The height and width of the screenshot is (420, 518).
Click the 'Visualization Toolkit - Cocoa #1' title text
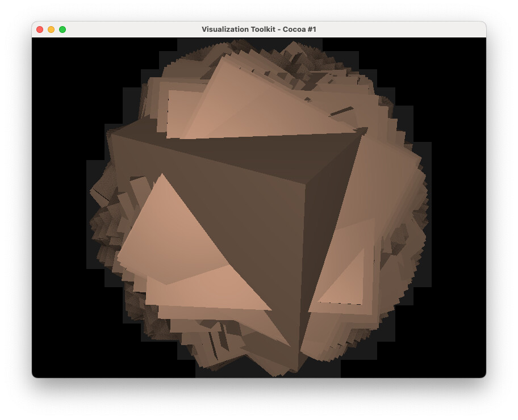tap(258, 30)
